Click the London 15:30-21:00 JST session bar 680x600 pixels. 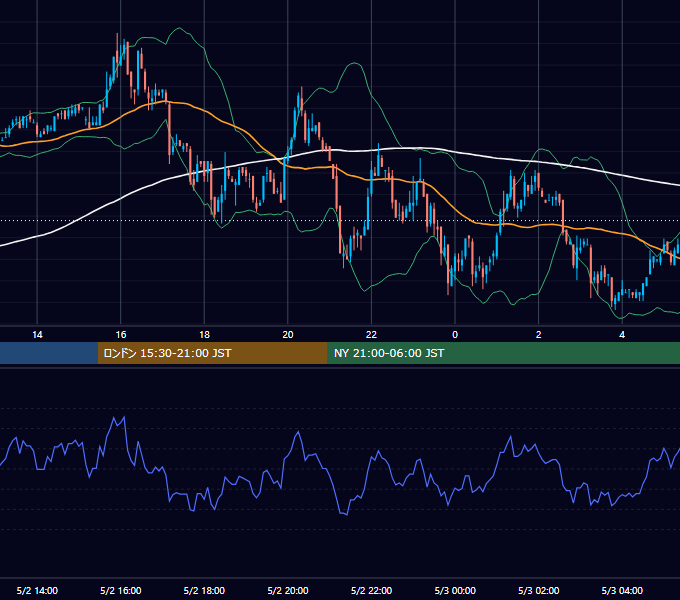click(x=212, y=353)
